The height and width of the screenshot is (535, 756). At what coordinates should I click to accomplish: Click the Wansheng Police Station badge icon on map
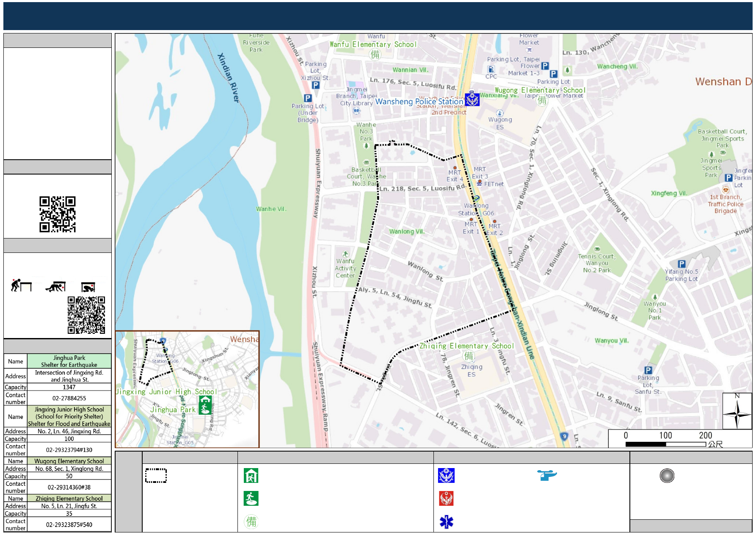coord(472,99)
